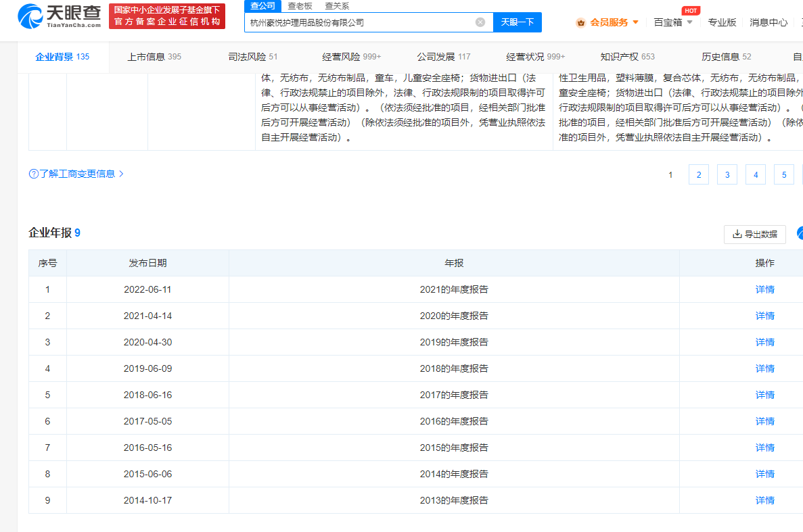
Task: Open 消息中心 in the header
Action: 768,22
